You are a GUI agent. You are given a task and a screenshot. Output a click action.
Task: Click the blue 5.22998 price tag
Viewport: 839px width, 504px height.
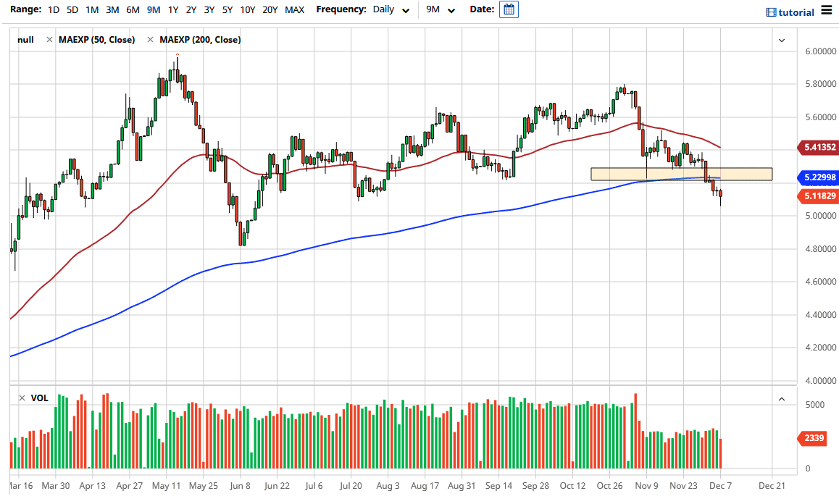[817, 177]
